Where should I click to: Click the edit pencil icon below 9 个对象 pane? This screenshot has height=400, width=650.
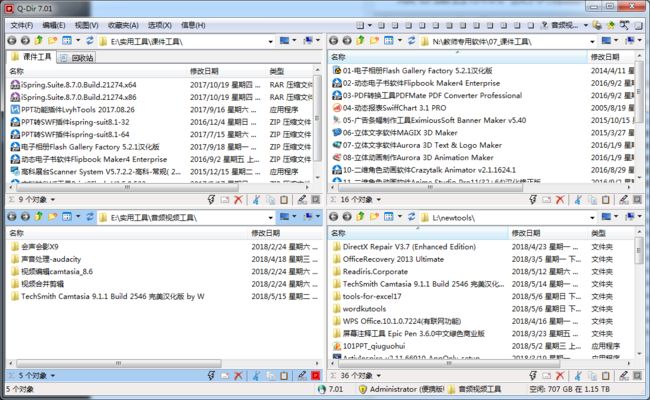pos(302,200)
